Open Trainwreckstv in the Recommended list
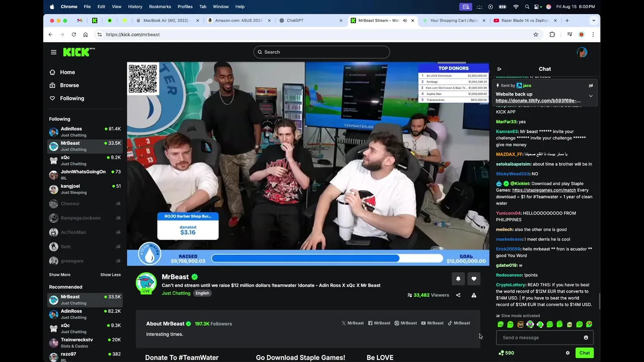 point(85,342)
